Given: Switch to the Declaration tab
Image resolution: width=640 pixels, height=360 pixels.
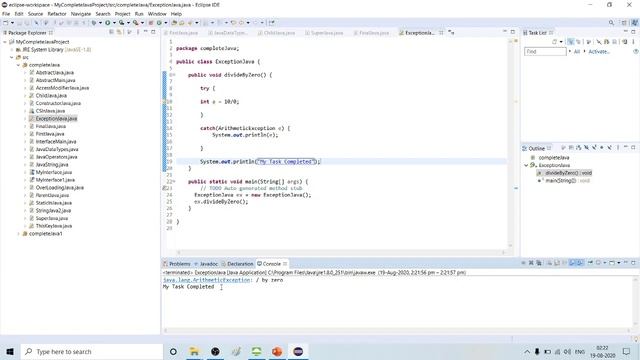Looking at the screenshot, I should (237, 264).
